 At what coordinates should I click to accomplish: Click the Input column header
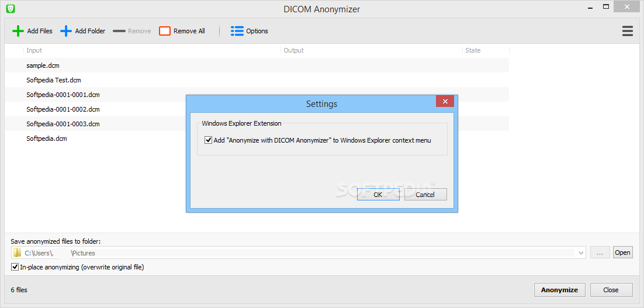click(x=152, y=50)
